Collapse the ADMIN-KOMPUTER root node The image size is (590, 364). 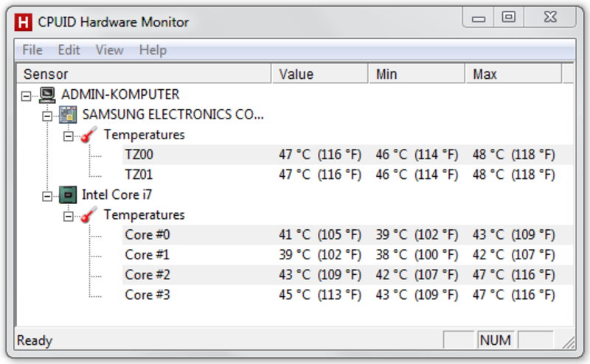(x=26, y=97)
